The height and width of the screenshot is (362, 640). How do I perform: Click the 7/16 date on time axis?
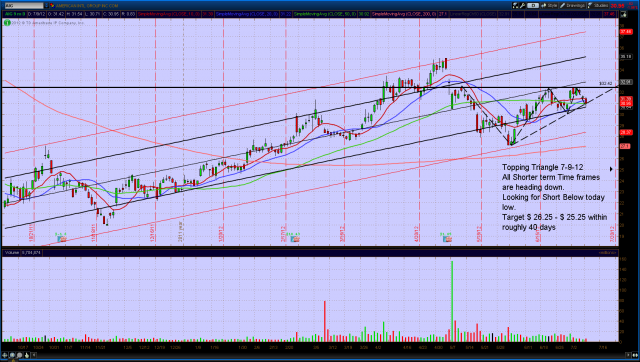click(602, 348)
